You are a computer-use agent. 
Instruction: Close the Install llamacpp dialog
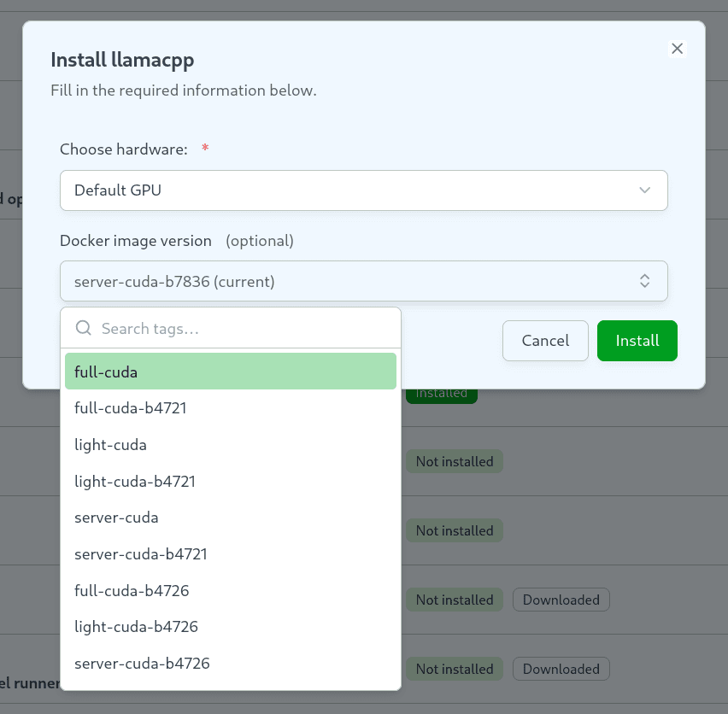(x=677, y=48)
